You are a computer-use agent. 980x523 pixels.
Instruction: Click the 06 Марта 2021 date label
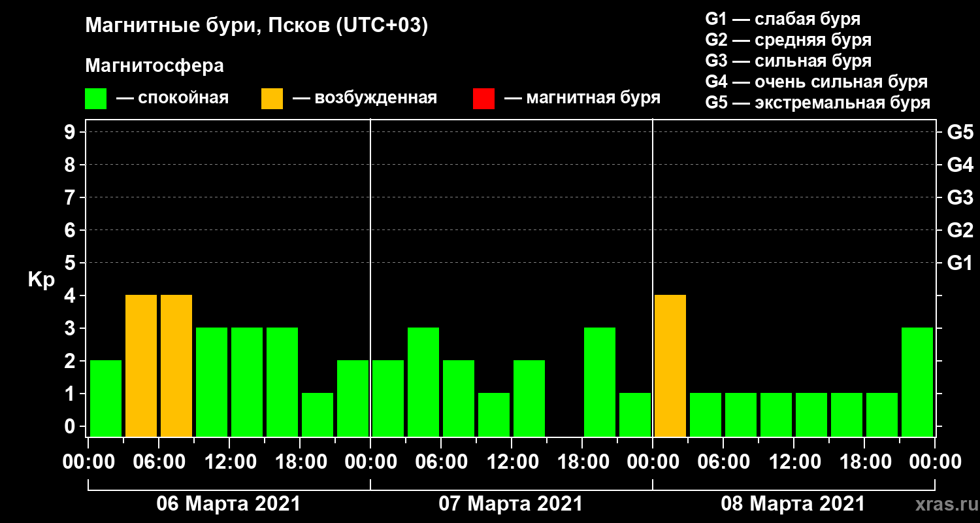(x=229, y=504)
